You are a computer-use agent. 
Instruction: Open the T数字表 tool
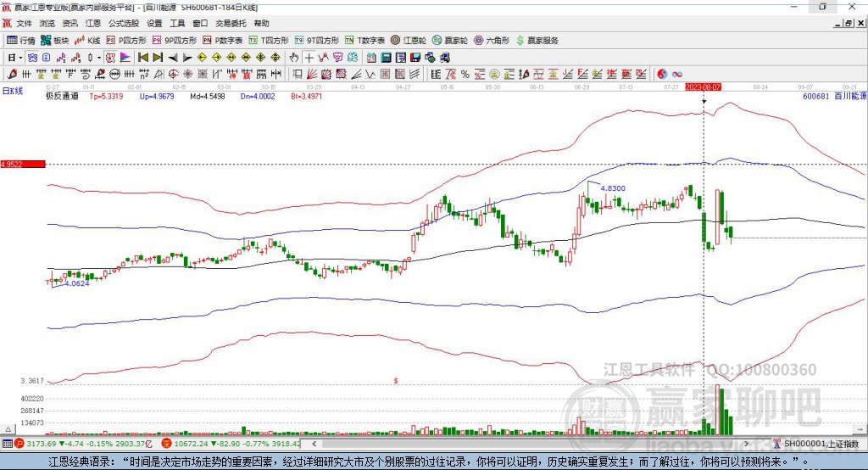click(364, 41)
